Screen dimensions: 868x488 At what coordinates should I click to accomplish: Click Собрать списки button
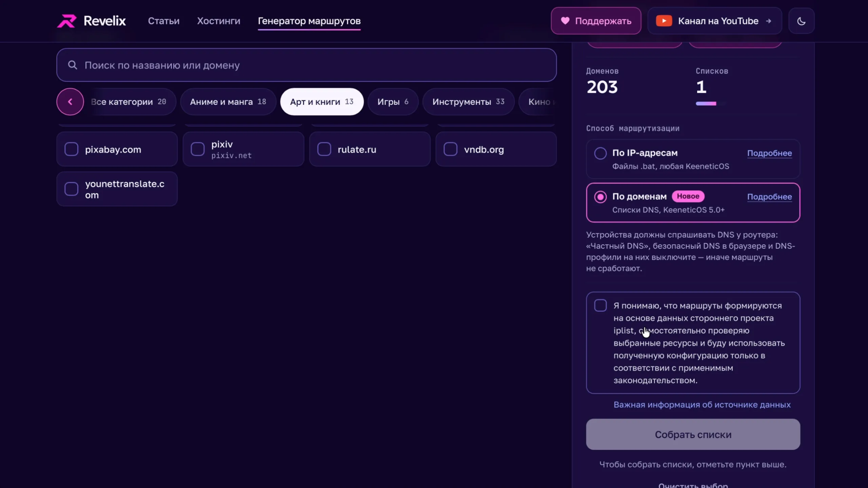[693, 434]
